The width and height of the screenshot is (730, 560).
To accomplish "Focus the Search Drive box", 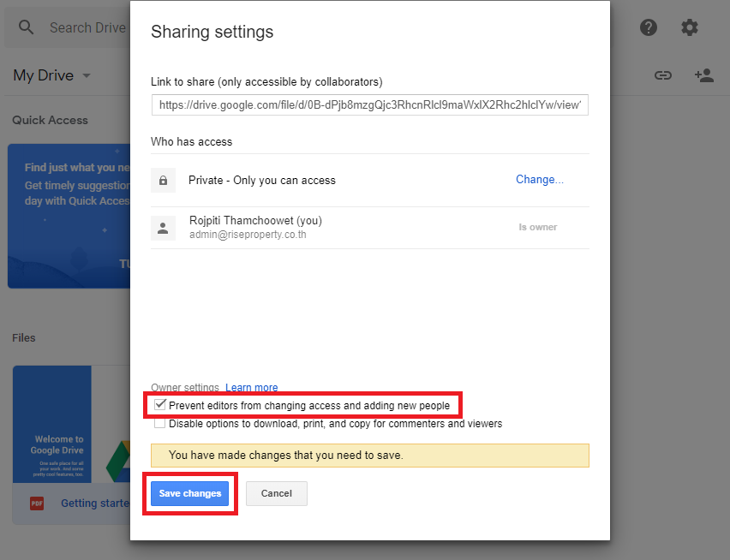I will pos(87,27).
